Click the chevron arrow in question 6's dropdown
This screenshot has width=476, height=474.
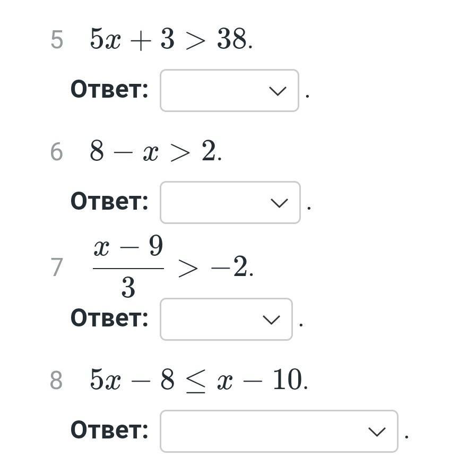[x=279, y=203]
